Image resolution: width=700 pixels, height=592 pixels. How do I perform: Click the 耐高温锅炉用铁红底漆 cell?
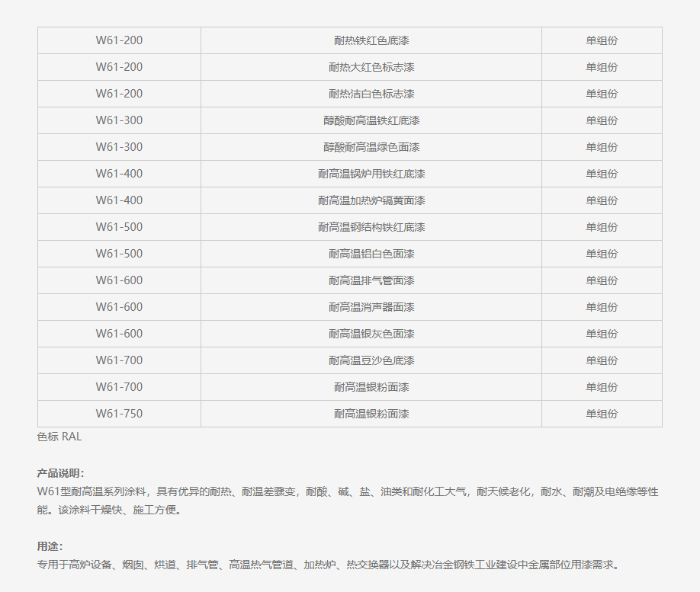[370, 173]
